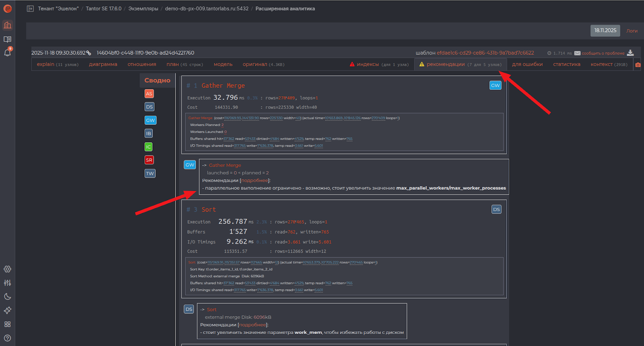This screenshot has width=644, height=346.
Task: Open the documentation book icon
Action: click(7, 39)
